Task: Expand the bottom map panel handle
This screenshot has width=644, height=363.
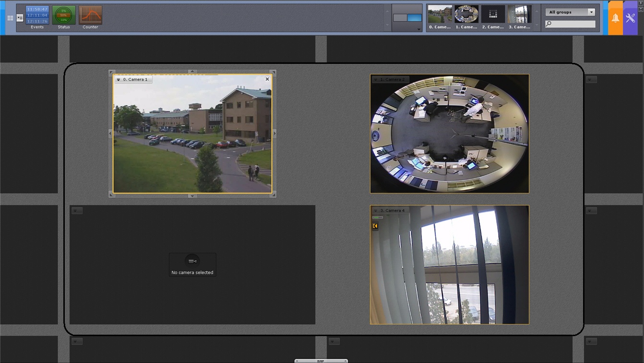Action: (x=321, y=361)
